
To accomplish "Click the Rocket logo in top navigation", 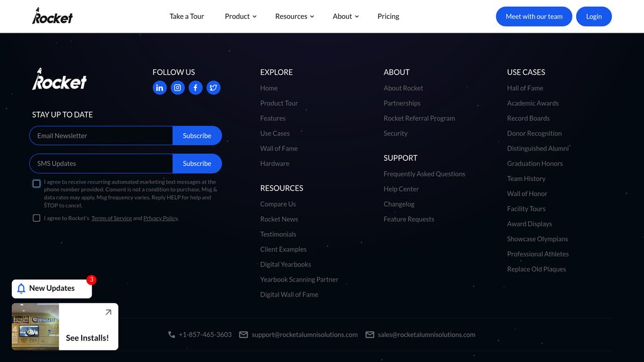I will point(53,16).
